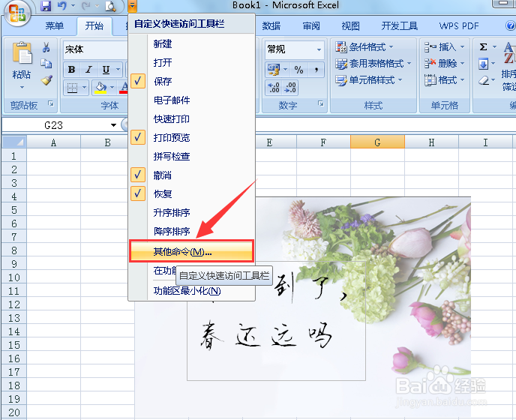516x420 pixels.
Task: Open 单元格样式 cell styles
Action: point(368,80)
